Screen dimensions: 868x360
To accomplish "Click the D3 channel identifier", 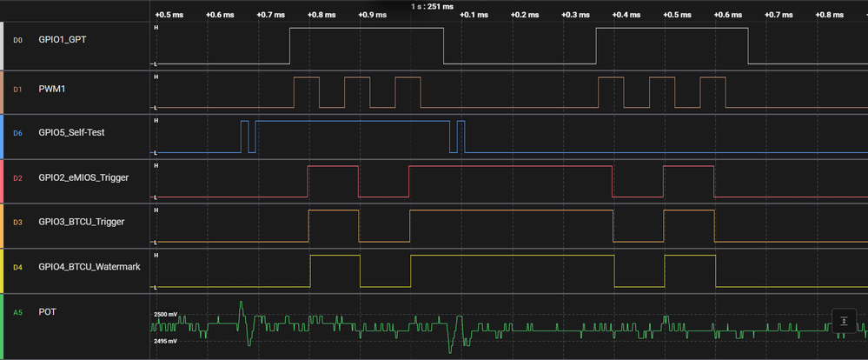I will click(x=17, y=223).
